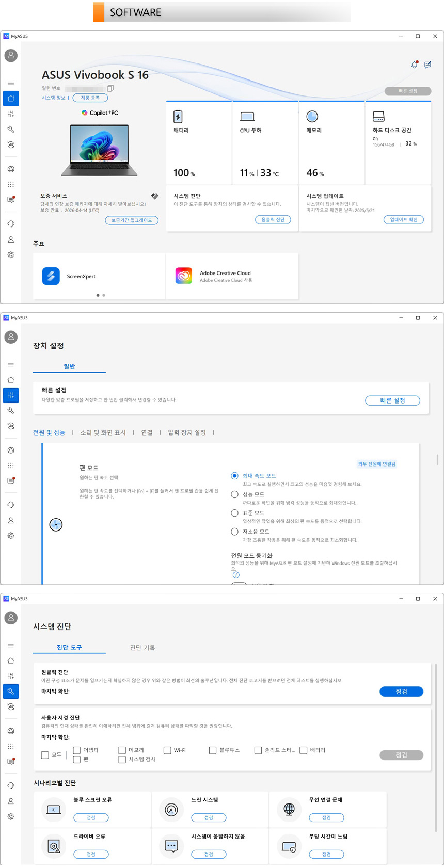This screenshot has height=868, width=444.
Task: Select the 성능 모드 fan mode radio button
Action: [234, 494]
